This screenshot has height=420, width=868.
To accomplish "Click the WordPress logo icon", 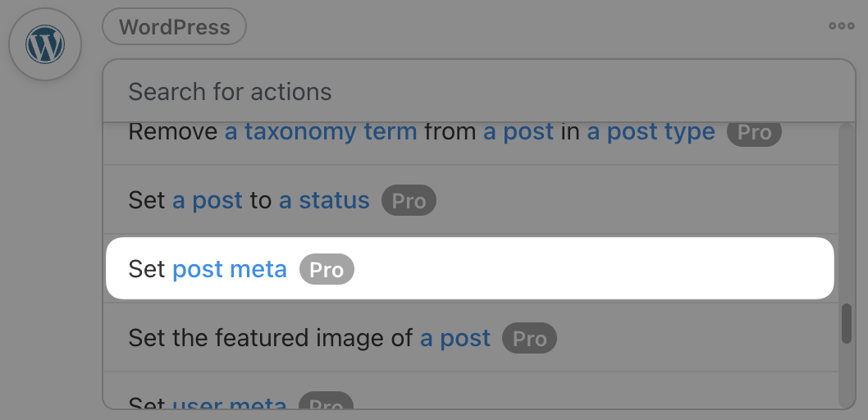I will [45, 45].
